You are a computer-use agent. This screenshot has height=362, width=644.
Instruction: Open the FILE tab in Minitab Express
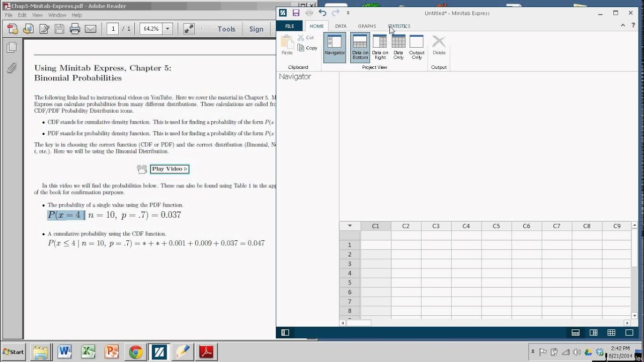[x=289, y=26]
